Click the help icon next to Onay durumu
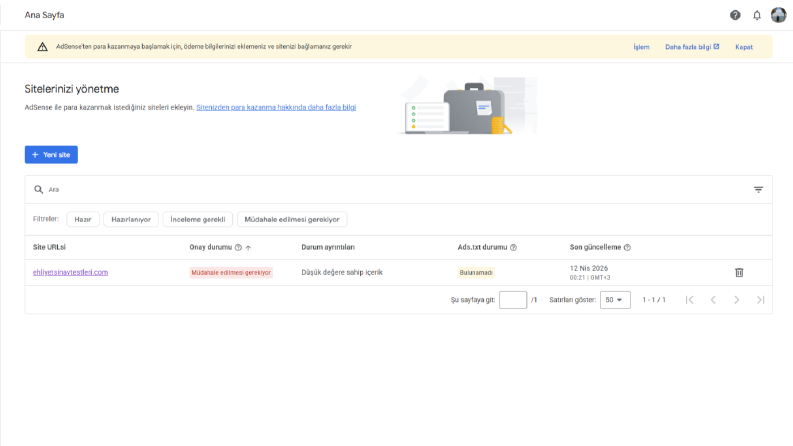This screenshot has width=793, height=446. tap(238, 247)
